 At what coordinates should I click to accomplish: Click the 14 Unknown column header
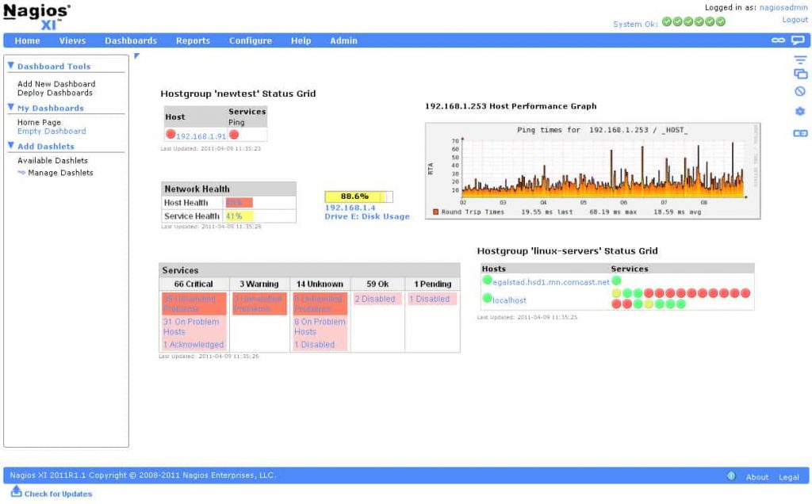320,284
